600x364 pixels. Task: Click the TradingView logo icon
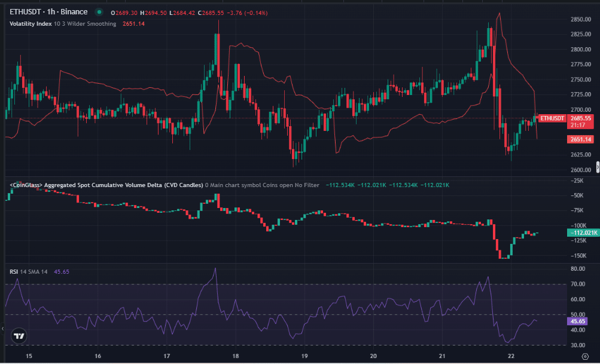pyautogui.click(x=19, y=336)
